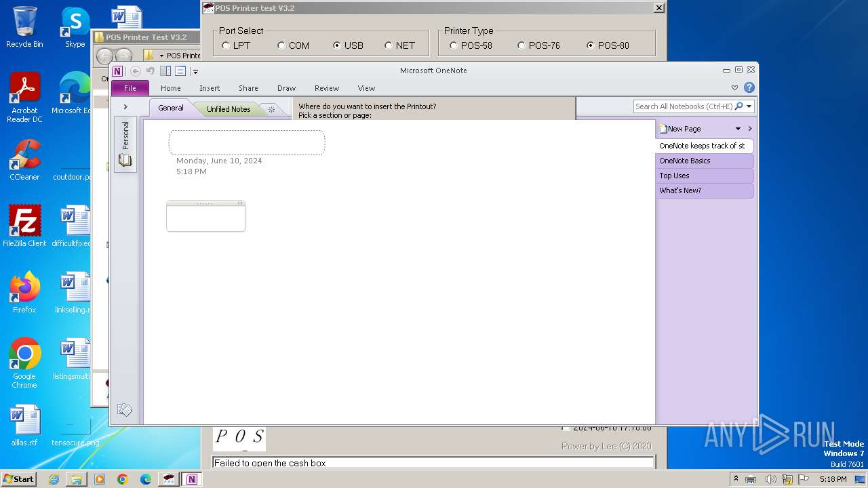Open Internet Explorer from the taskbar
Image resolution: width=868 pixels, height=488 pixels.
54,479
